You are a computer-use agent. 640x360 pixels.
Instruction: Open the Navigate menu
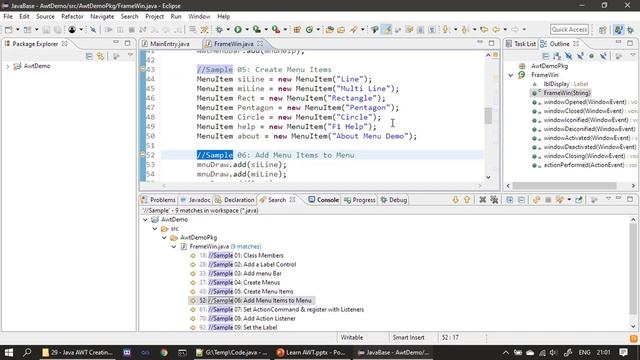click(x=102, y=16)
